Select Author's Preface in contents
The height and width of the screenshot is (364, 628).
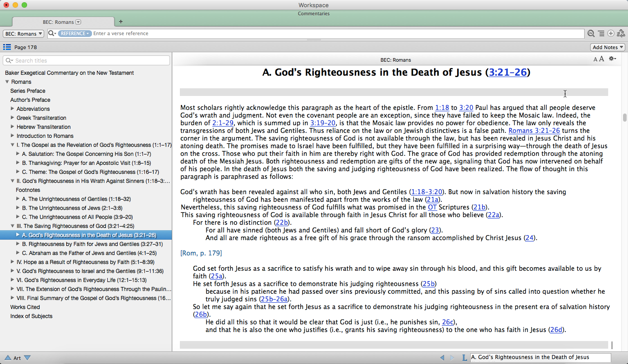pos(30,100)
